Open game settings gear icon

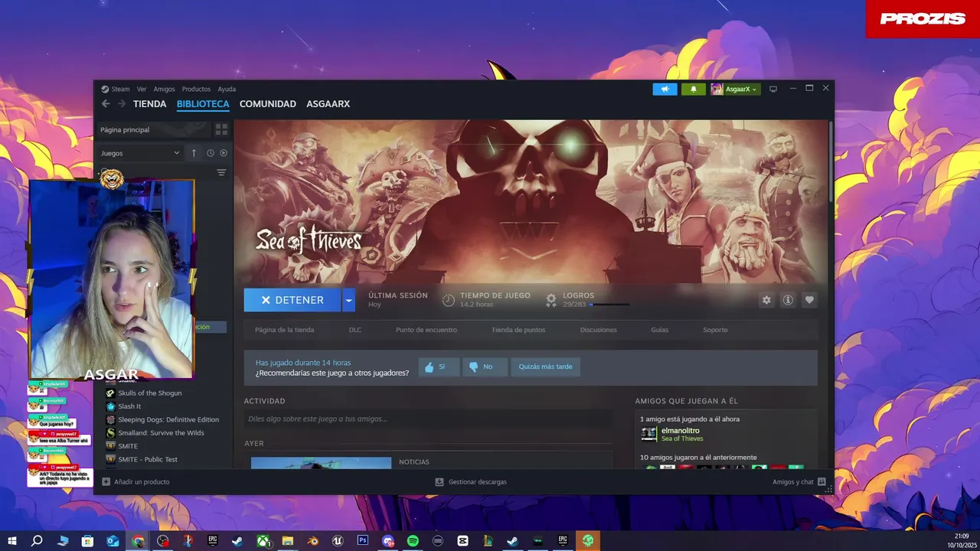pyautogui.click(x=766, y=300)
